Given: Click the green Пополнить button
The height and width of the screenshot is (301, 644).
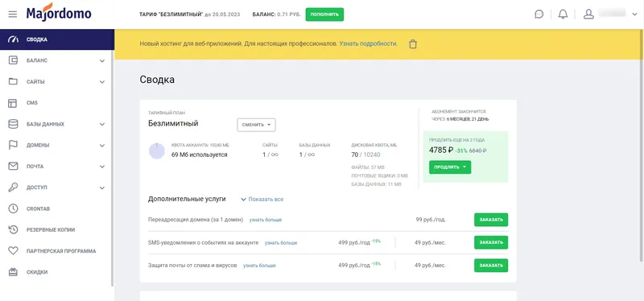Looking at the screenshot, I should click(324, 14).
